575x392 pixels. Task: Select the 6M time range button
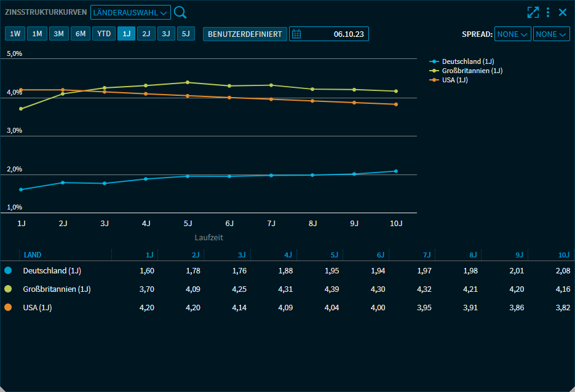[81, 34]
